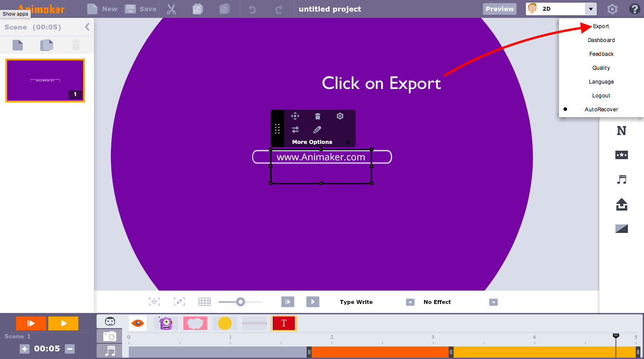Switch to the camera timeline tab

coord(110,336)
